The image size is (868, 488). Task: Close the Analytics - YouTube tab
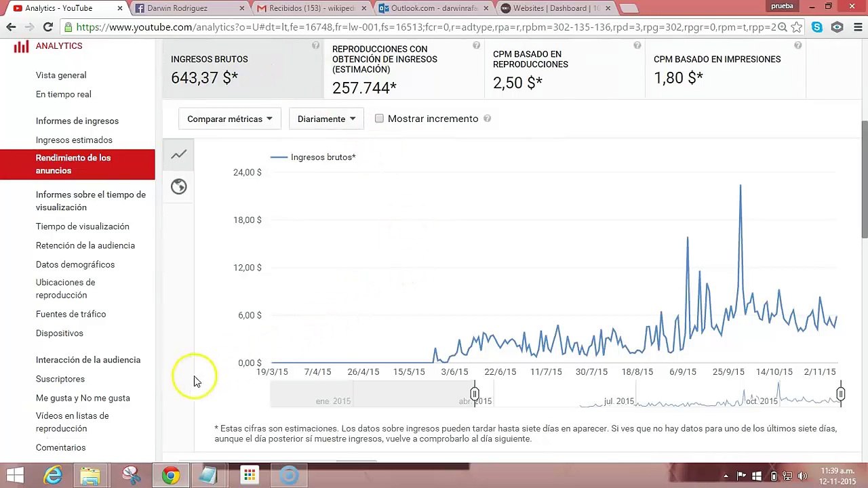tap(120, 8)
